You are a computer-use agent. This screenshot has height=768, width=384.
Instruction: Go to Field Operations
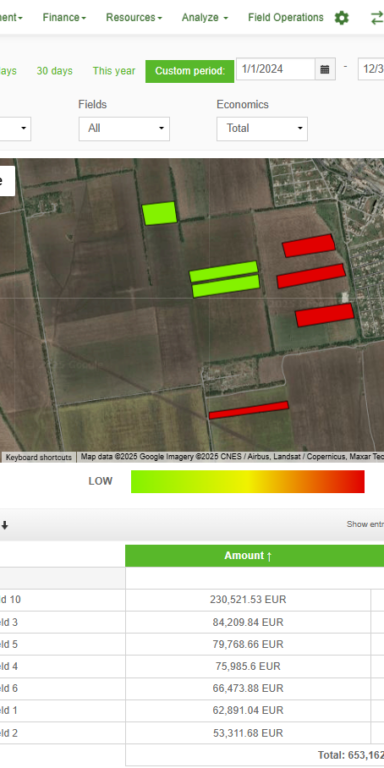[286, 18]
